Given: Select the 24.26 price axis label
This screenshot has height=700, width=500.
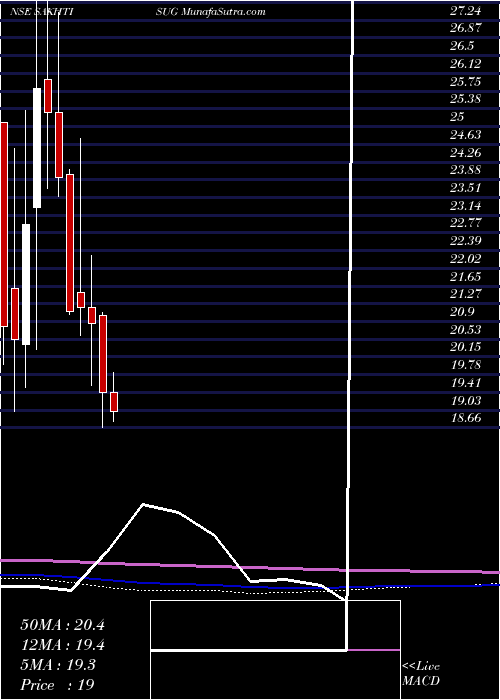Looking at the screenshot, I should click(466, 153).
